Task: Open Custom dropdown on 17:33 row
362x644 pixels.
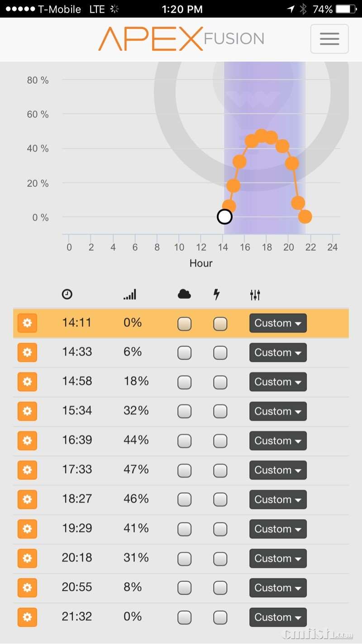Action: (x=278, y=470)
